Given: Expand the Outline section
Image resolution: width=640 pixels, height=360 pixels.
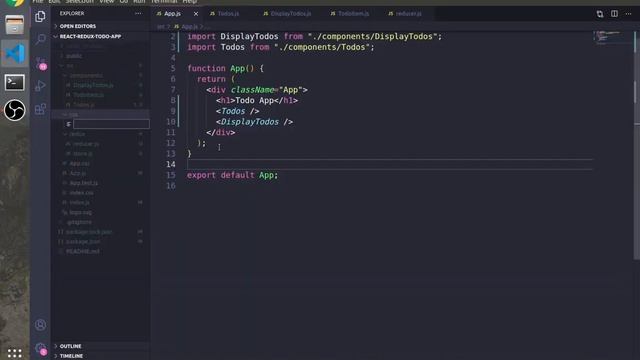Looking at the screenshot, I should click(70, 346).
